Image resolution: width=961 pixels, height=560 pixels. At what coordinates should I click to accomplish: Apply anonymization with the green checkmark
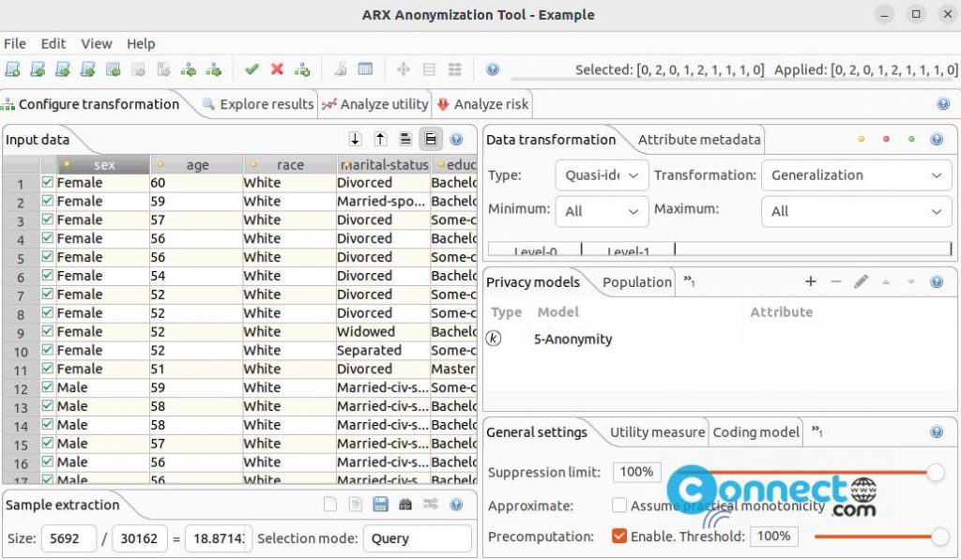252,69
